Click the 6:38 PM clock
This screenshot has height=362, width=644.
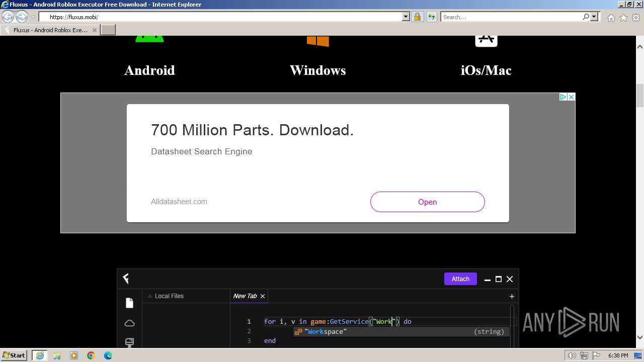pos(618,355)
